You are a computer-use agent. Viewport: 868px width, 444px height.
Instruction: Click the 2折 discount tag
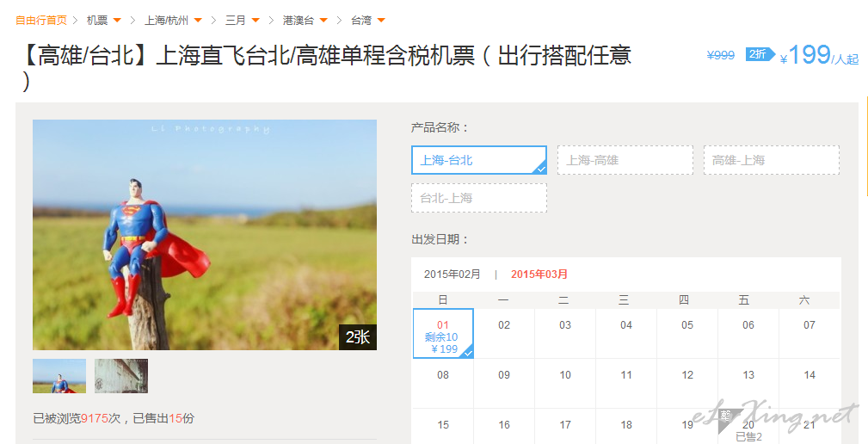[760, 54]
